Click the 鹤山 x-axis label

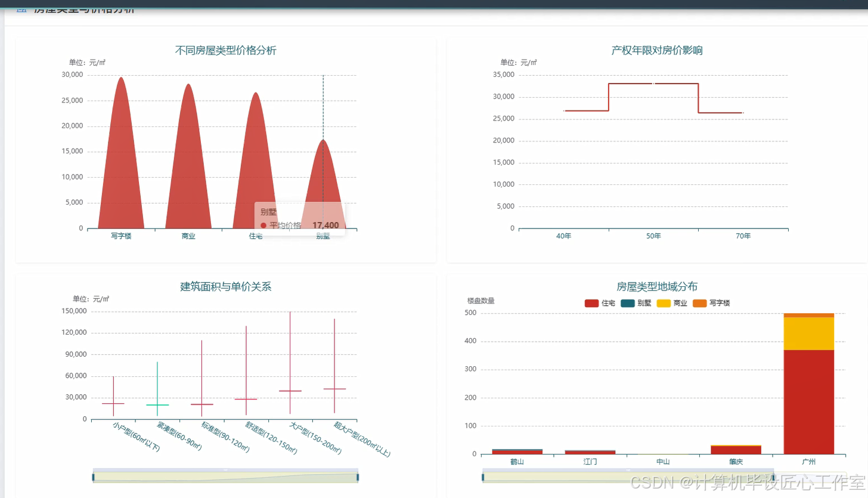[517, 462]
